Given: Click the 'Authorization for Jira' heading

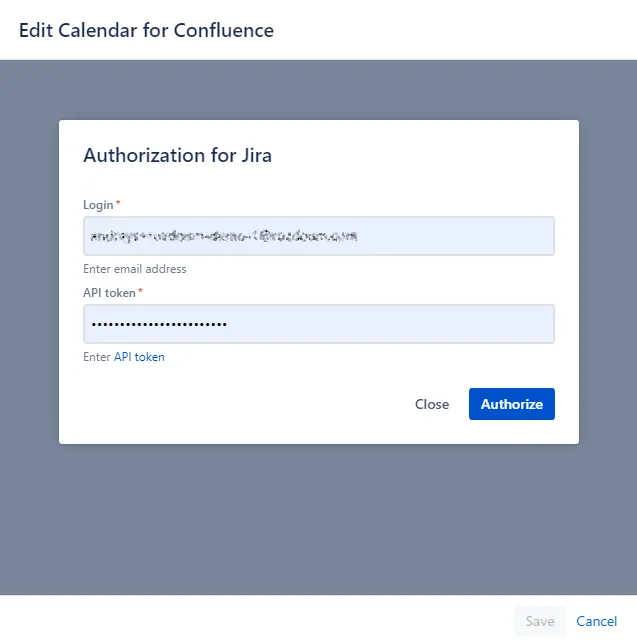Looking at the screenshot, I should [177, 156].
